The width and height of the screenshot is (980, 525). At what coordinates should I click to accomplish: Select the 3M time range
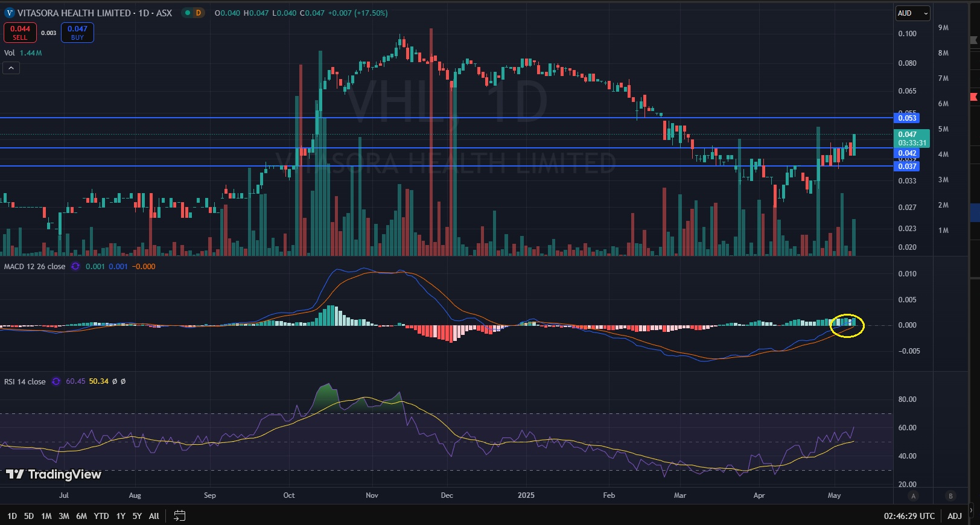tap(64, 516)
